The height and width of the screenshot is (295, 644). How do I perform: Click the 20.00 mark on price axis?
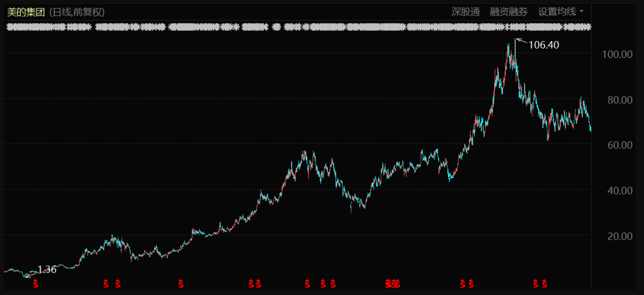pos(618,236)
